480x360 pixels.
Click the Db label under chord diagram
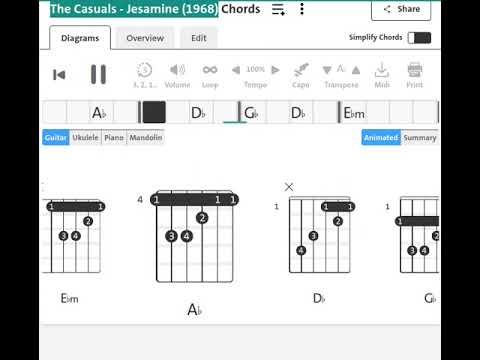319,298
